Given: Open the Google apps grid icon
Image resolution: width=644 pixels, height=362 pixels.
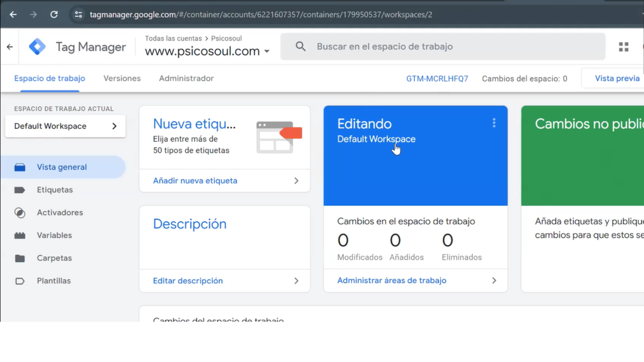Looking at the screenshot, I should [623, 47].
